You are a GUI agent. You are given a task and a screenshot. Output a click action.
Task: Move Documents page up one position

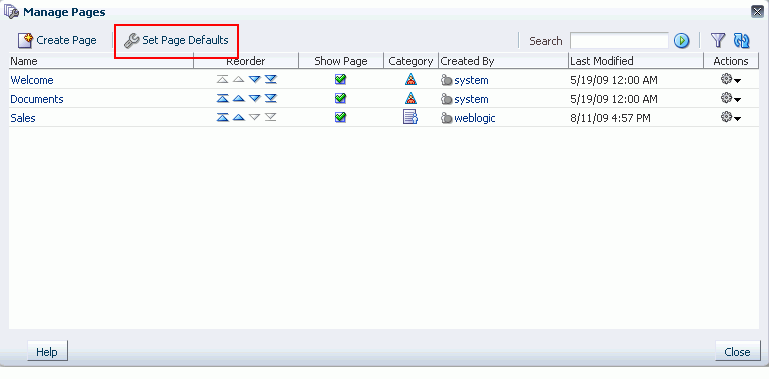click(238, 99)
